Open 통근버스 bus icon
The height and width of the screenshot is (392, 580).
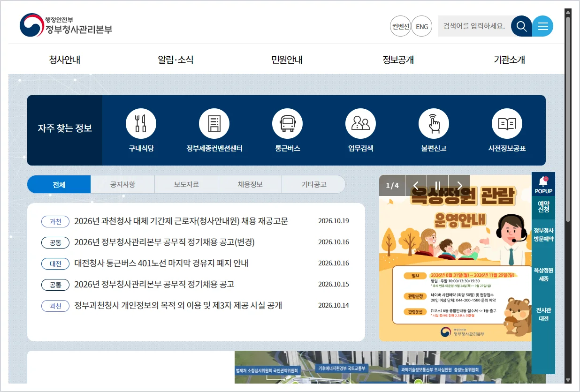click(287, 124)
